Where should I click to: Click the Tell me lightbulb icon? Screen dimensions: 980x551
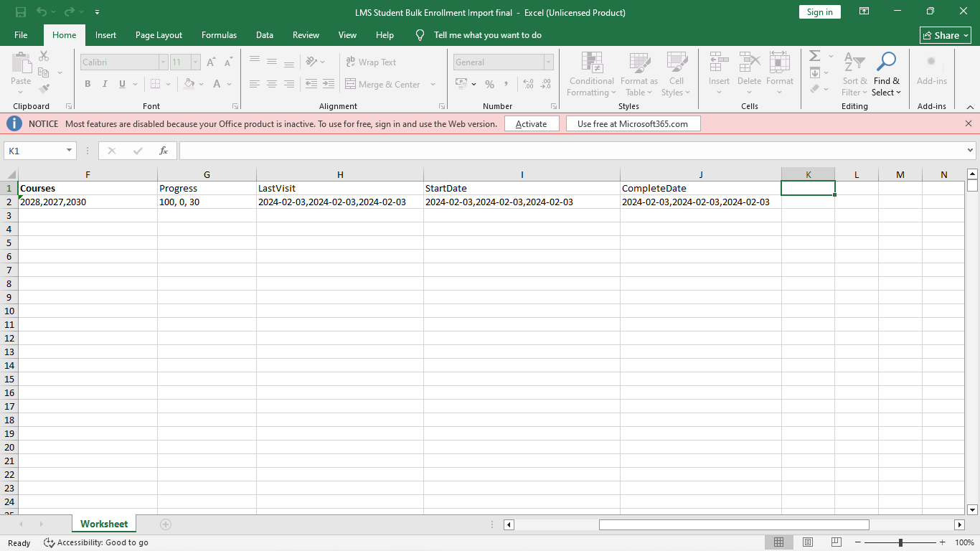420,35
